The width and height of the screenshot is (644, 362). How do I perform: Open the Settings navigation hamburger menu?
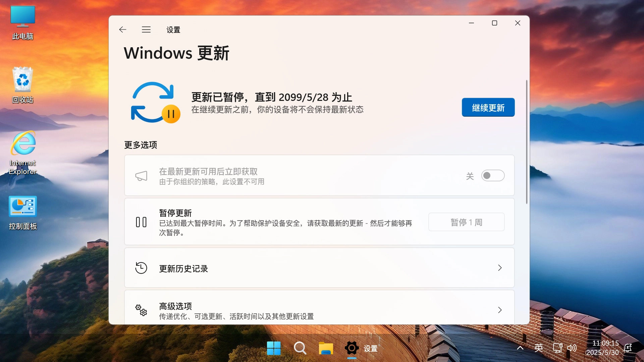pyautogui.click(x=146, y=29)
